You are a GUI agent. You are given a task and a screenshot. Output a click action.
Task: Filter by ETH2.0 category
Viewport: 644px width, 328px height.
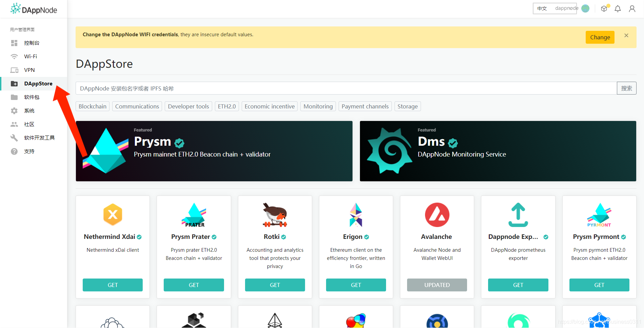tap(227, 106)
